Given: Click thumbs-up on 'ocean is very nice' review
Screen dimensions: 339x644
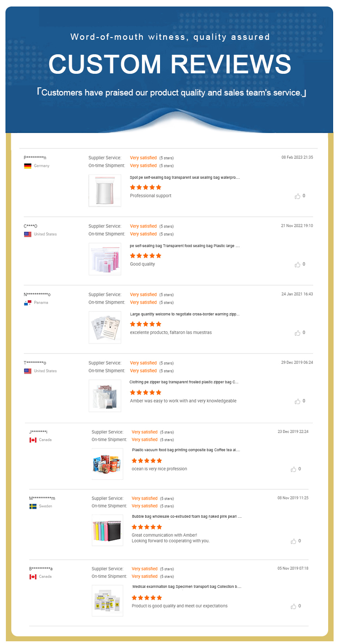Looking at the screenshot, I should click(x=294, y=469).
